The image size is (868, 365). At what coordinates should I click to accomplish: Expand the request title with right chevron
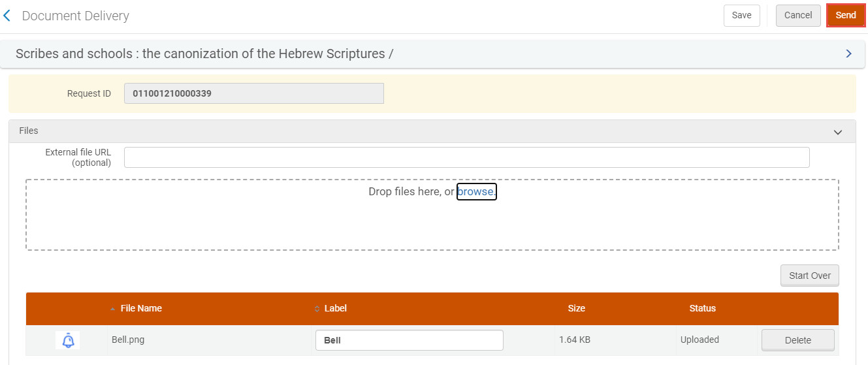pos(848,54)
